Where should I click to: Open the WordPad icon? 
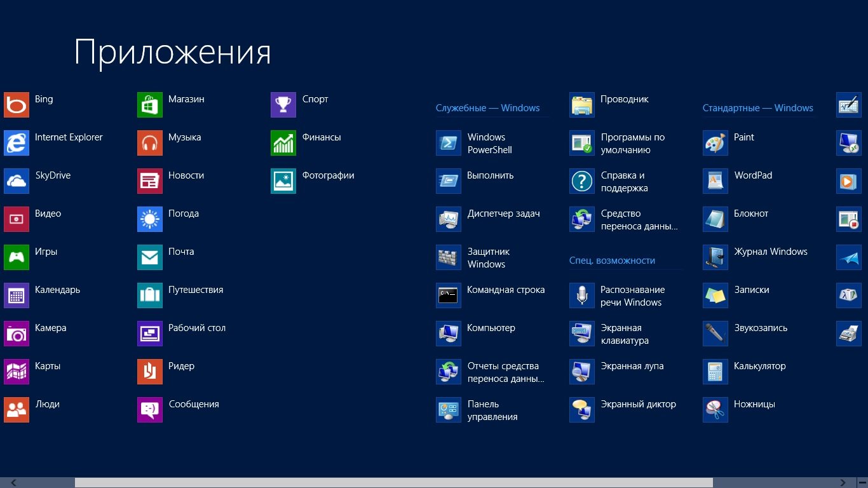pos(715,181)
